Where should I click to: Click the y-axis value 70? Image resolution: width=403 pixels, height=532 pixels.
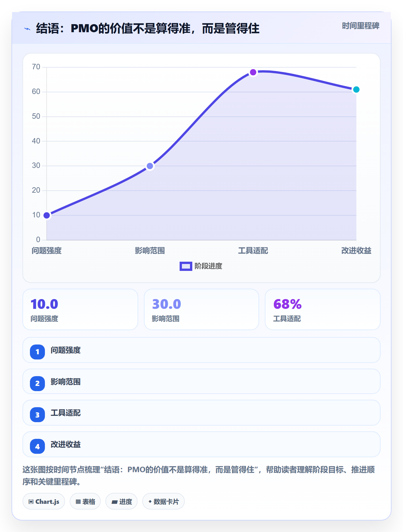(36, 67)
